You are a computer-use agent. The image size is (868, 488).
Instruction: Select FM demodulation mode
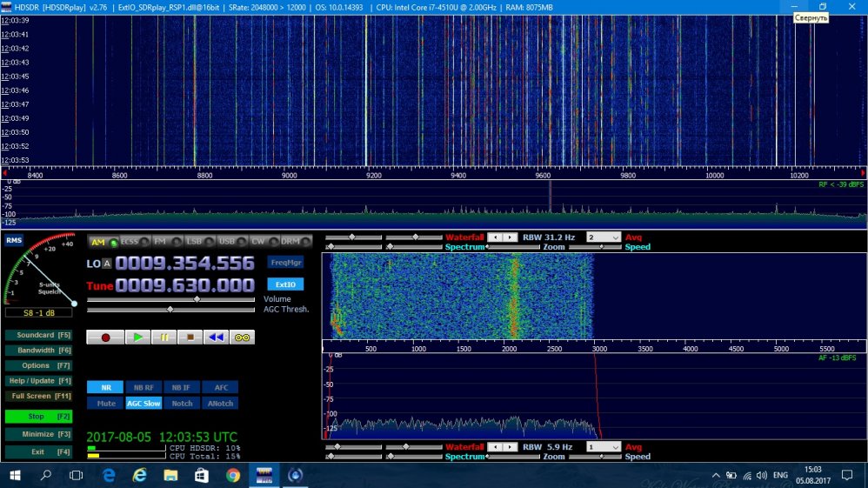[168, 242]
